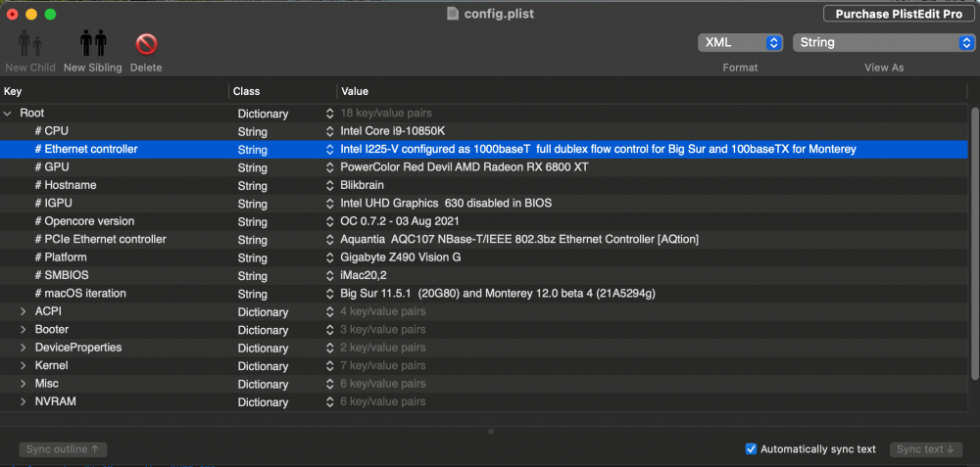Image resolution: width=980 pixels, height=467 pixels.
Task: Open class stepper for NVRAM row
Action: [330, 402]
